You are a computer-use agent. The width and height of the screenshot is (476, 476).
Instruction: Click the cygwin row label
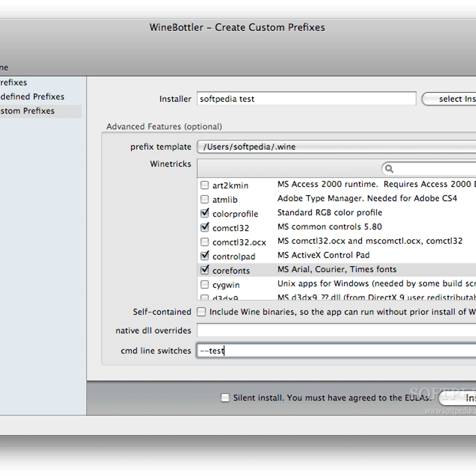click(x=226, y=285)
